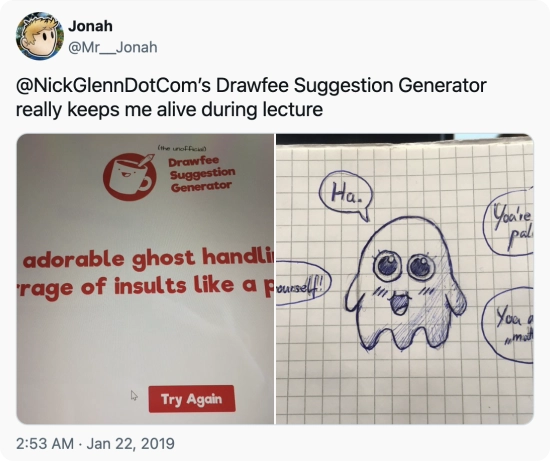Click the "Drawfee Suggestion Generator" title text
The image size is (550, 461).
201,174
